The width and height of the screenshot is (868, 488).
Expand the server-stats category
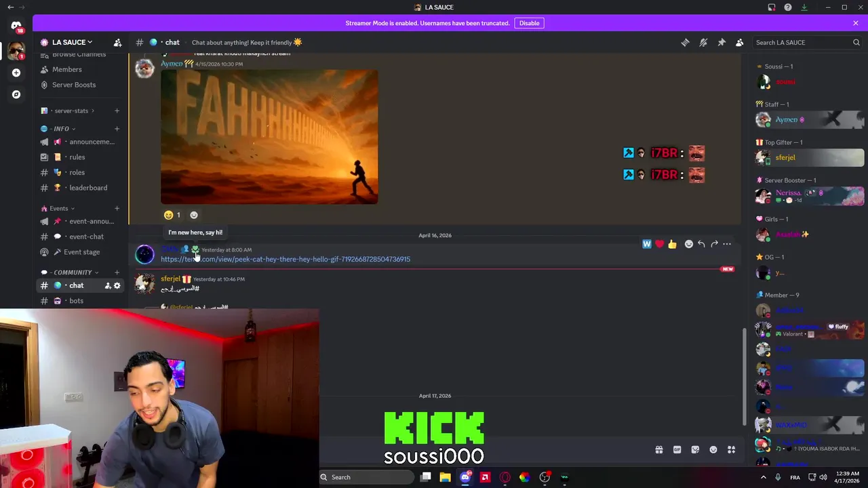(72, 110)
